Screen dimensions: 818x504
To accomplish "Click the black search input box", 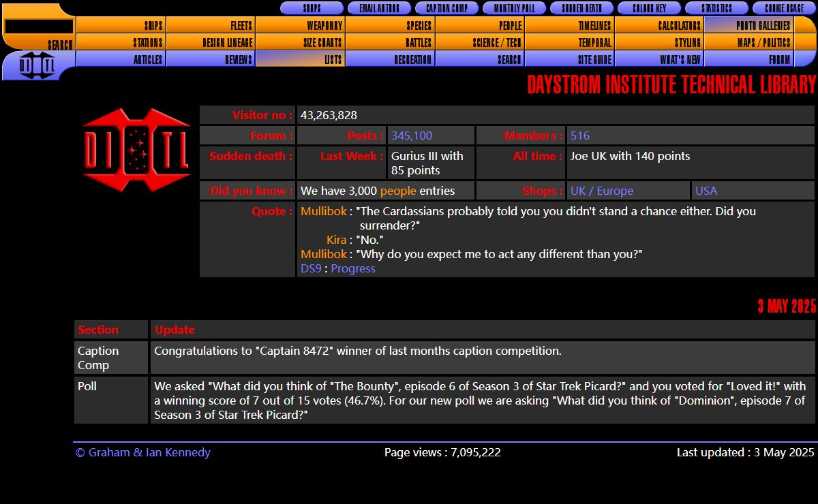I will pos(39,26).
